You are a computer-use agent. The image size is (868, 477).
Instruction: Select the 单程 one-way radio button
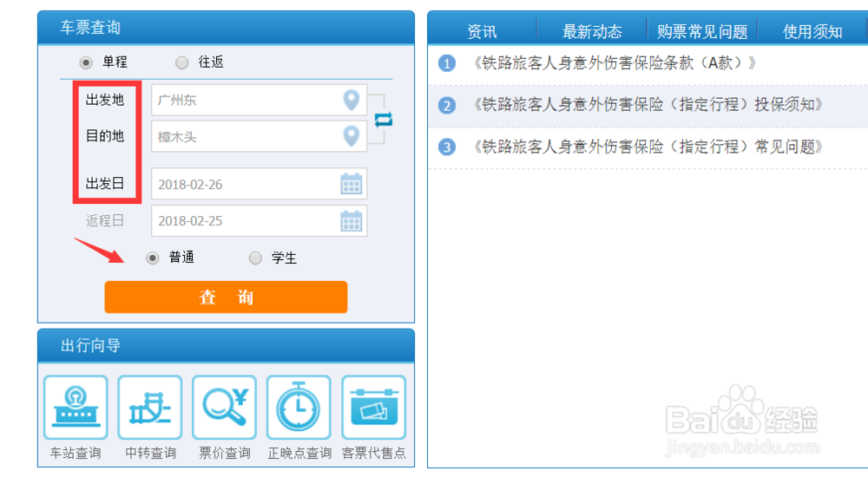(x=86, y=62)
